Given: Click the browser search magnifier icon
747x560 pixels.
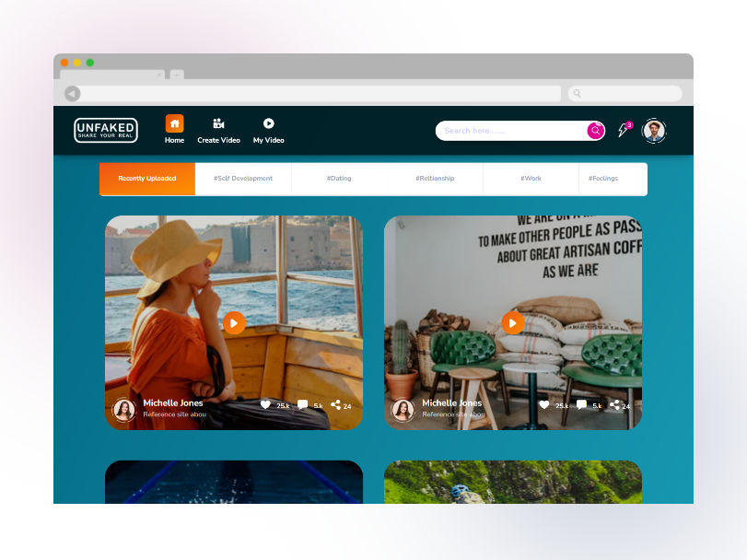Looking at the screenshot, I should [577, 93].
